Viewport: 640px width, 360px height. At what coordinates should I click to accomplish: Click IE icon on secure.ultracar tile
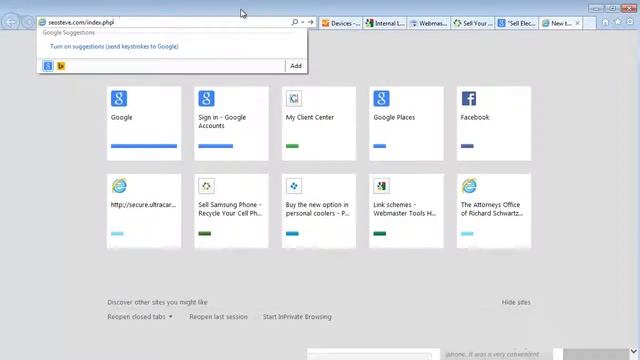click(x=119, y=186)
